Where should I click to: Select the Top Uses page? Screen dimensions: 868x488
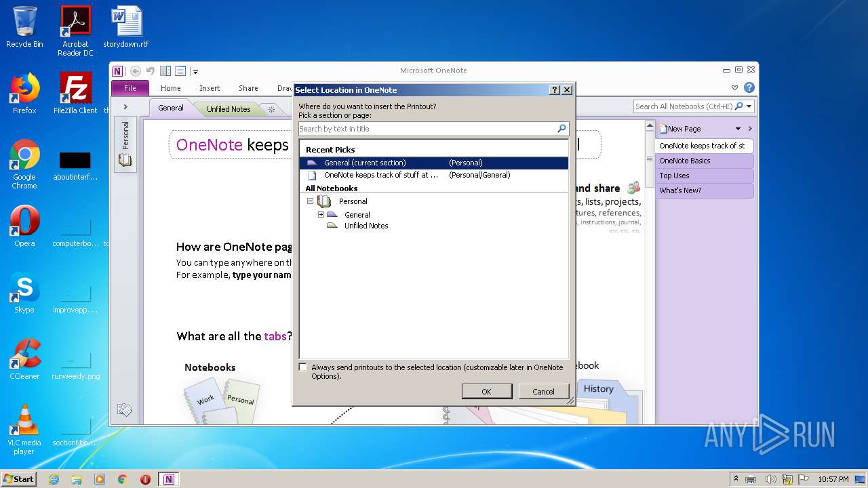coord(704,176)
